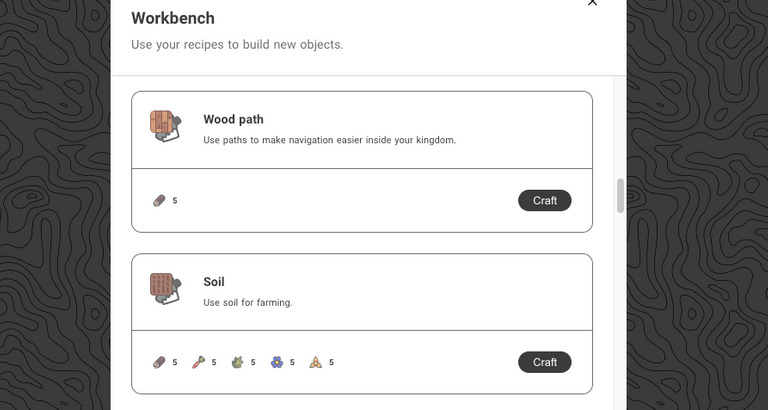Click the orange triangular flower ingredient icon
The image size is (768, 410).
pyautogui.click(x=316, y=362)
